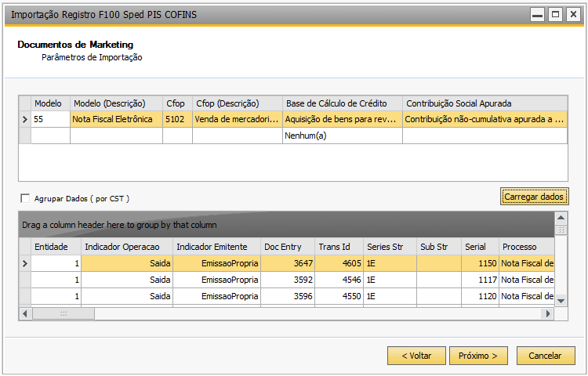Screen dimensions: 588x376
Task: Sort by the Serial column header
Action: coord(480,247)
